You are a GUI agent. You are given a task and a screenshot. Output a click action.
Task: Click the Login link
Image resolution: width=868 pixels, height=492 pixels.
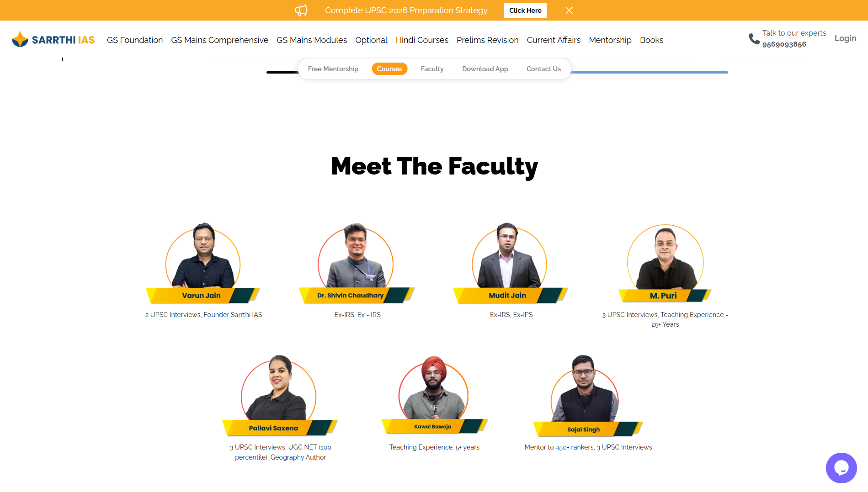click(x=845, y=38)
